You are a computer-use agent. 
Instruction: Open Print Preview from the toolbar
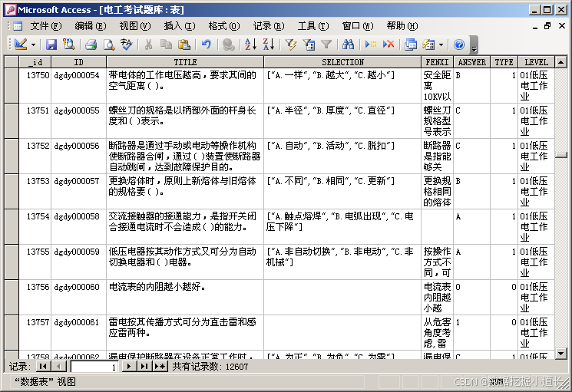pyautogui.click(x=109, y=44)
